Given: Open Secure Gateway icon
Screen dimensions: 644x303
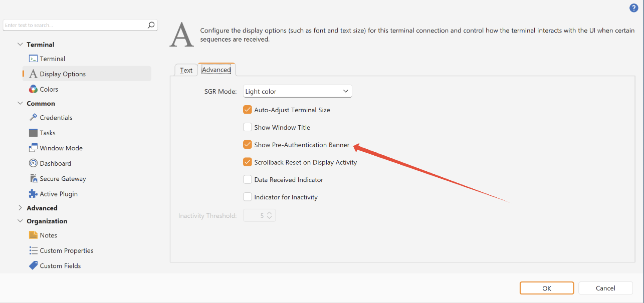Looking at the screenshot, I should coord(34,179).
